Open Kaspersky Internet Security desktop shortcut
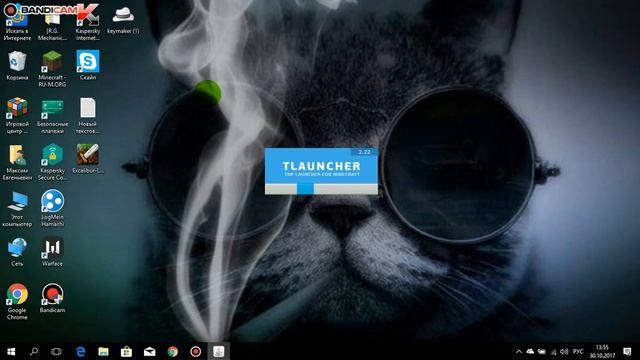This screenshot has width=640, height=360. (x=88, y=24)
